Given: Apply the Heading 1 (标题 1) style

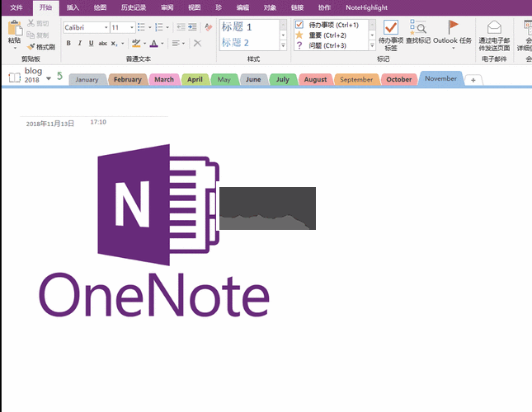Looking at the screenshot, I should pyautogui.click(x=248, y=27).
